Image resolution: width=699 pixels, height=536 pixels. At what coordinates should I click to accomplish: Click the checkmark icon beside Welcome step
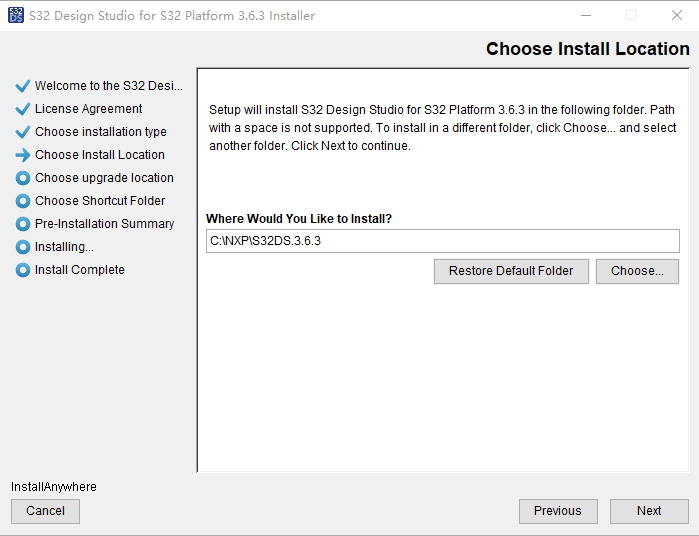point(22,86)
